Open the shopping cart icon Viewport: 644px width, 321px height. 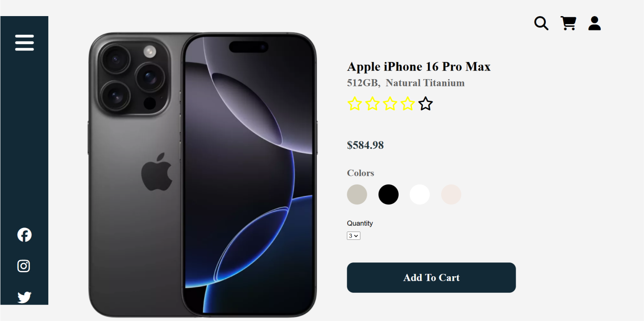(568, 23)
